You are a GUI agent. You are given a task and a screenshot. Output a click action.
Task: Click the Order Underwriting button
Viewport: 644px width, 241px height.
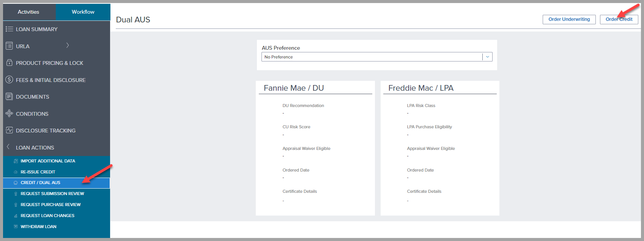(x=569, y=19)
